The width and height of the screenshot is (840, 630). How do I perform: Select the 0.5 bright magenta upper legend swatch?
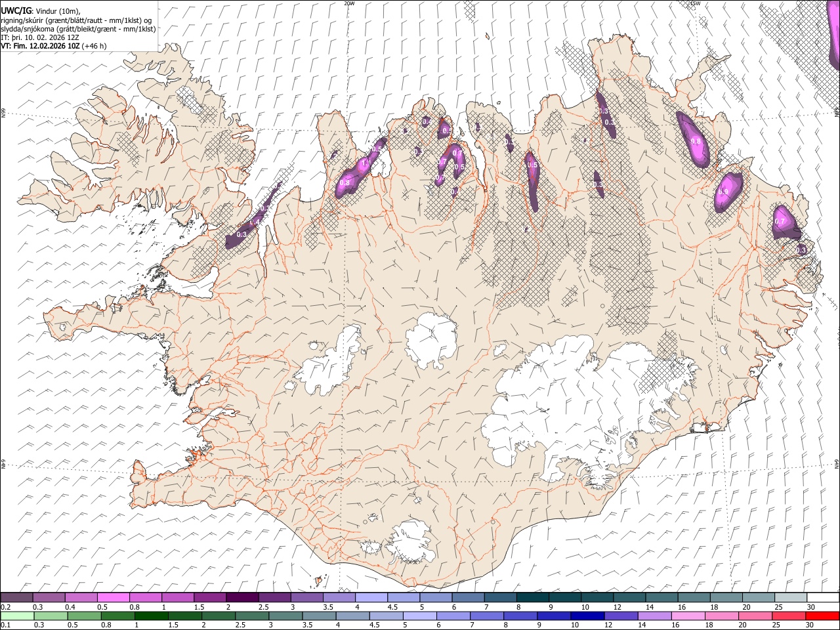[113, 598]
